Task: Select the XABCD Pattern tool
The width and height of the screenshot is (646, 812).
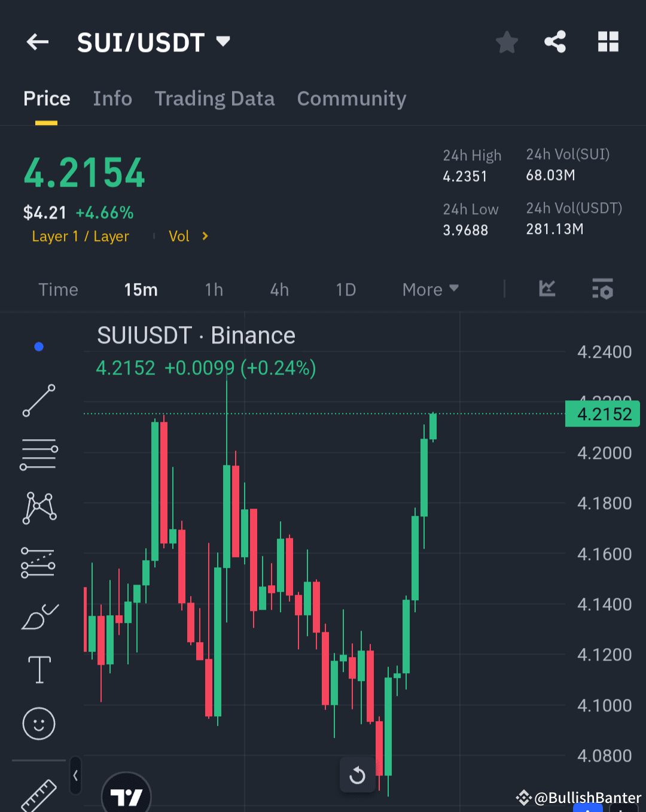Action: coord(38,507)
